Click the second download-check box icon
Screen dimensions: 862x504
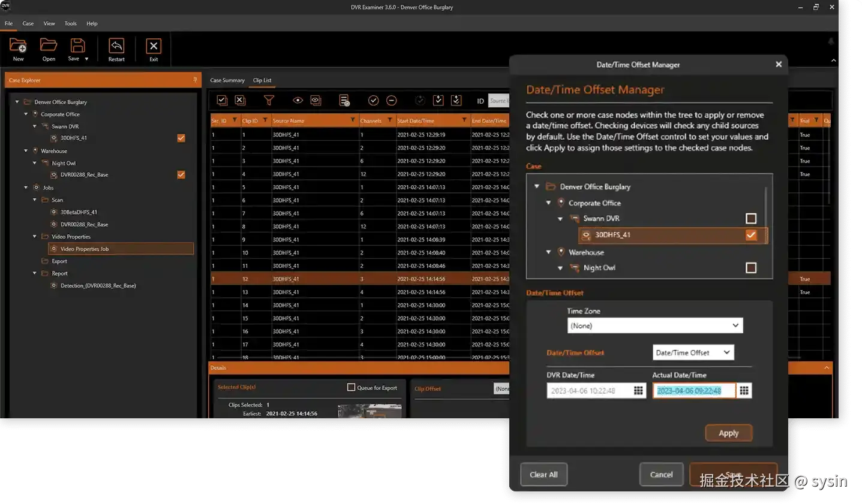pos(456,100)
